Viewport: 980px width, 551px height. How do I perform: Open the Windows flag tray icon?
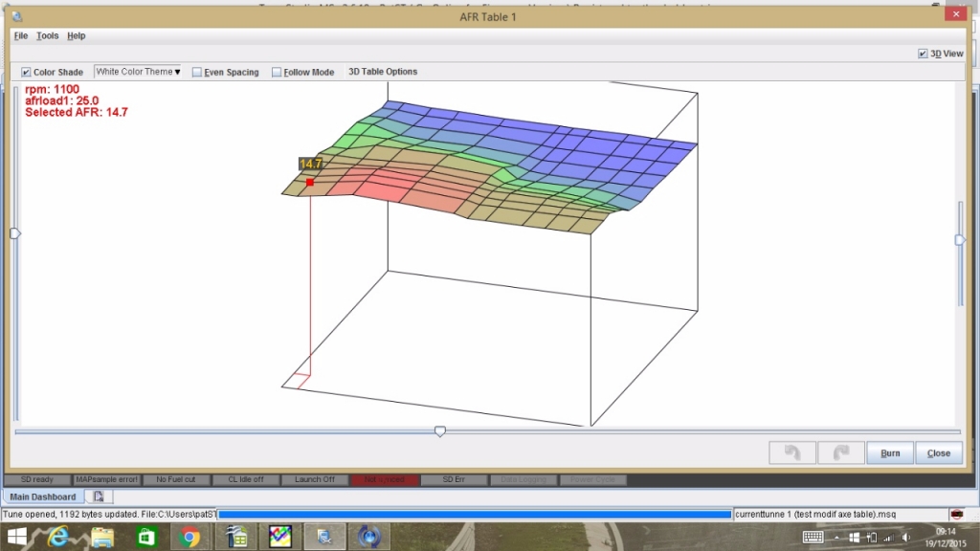tap(855, 538)
